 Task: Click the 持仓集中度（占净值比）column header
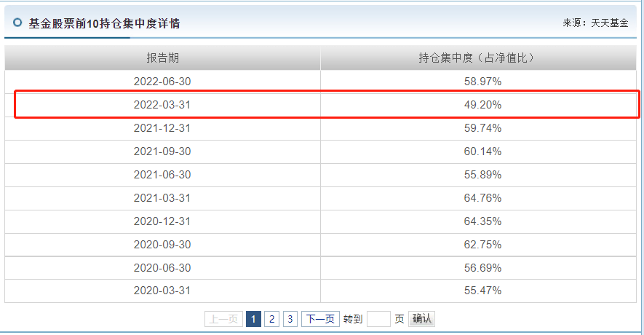[479, 58]
